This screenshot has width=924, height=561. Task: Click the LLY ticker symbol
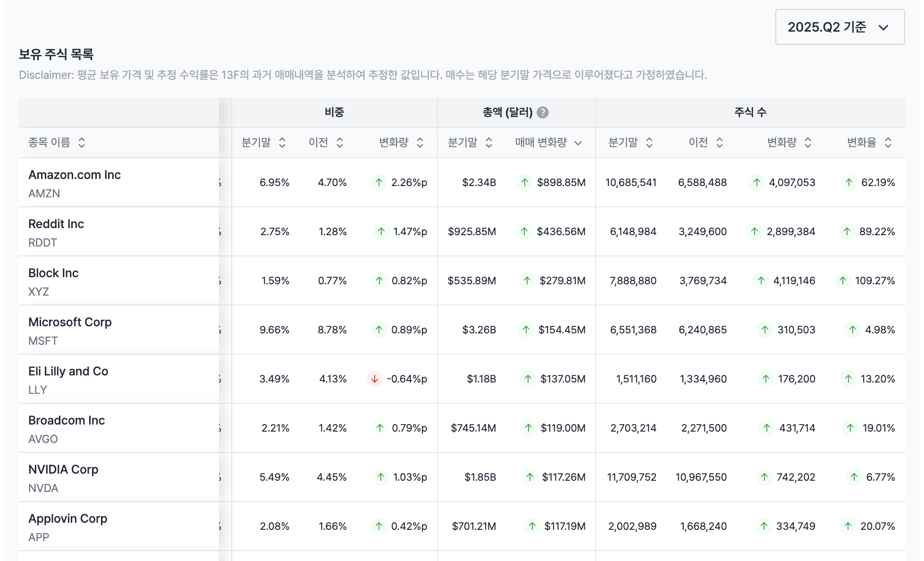coord(38,390)
